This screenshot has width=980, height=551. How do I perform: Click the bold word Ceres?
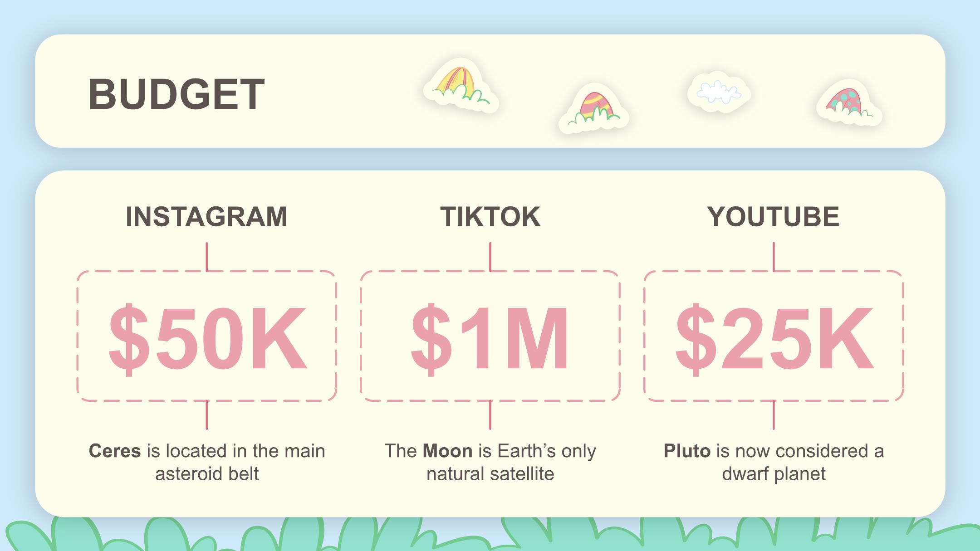coord(115,451)
